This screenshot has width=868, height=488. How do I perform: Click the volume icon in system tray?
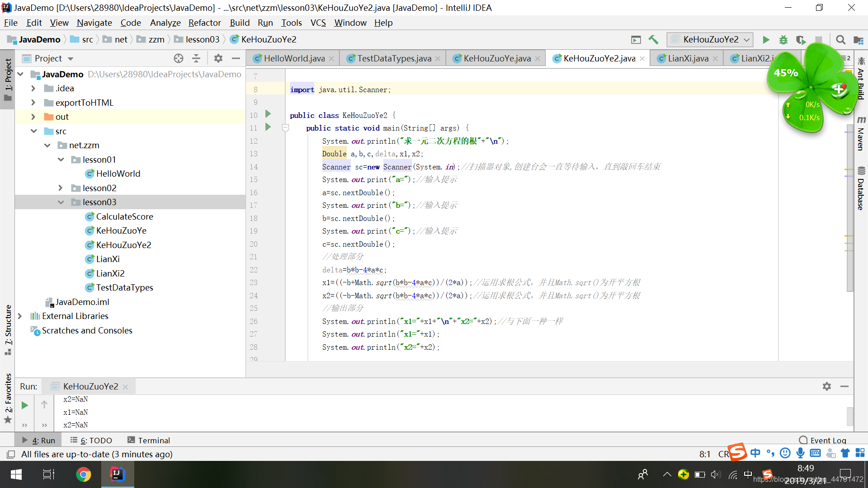coord(716,474)
